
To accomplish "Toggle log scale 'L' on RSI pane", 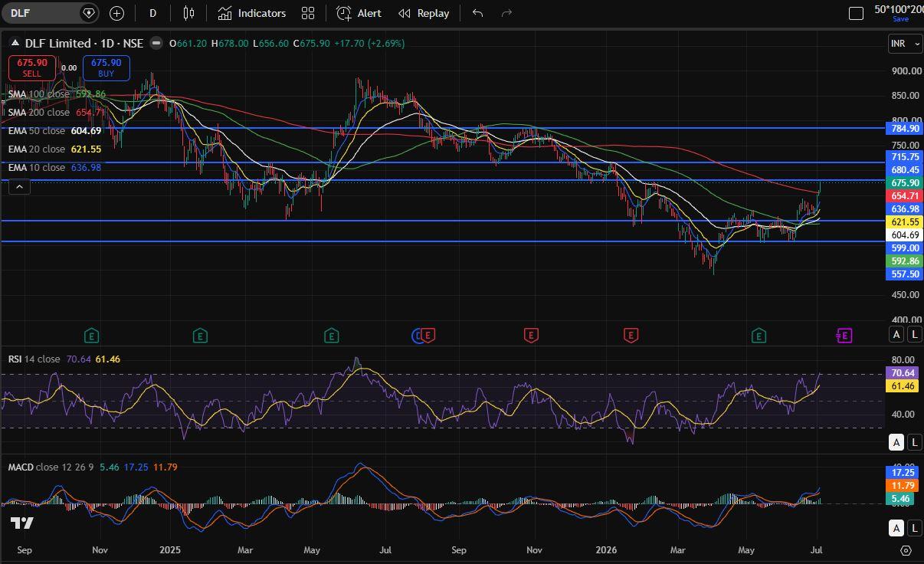I will 915,441.
